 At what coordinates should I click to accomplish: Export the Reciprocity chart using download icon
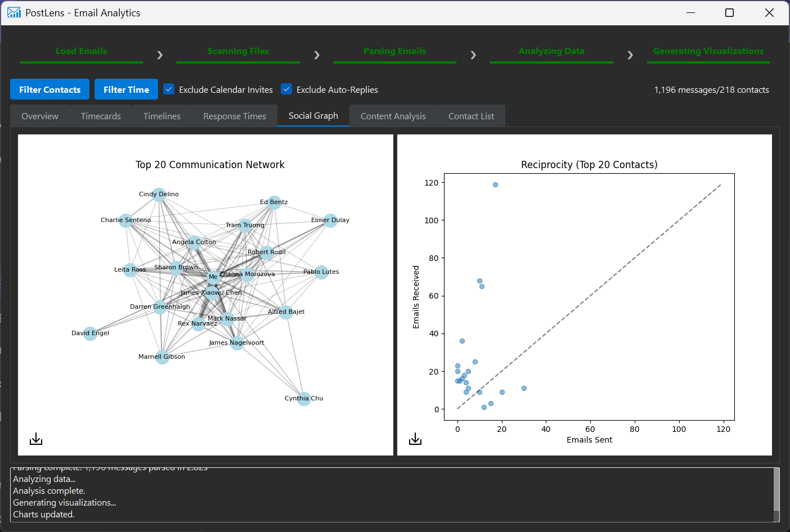415,438
